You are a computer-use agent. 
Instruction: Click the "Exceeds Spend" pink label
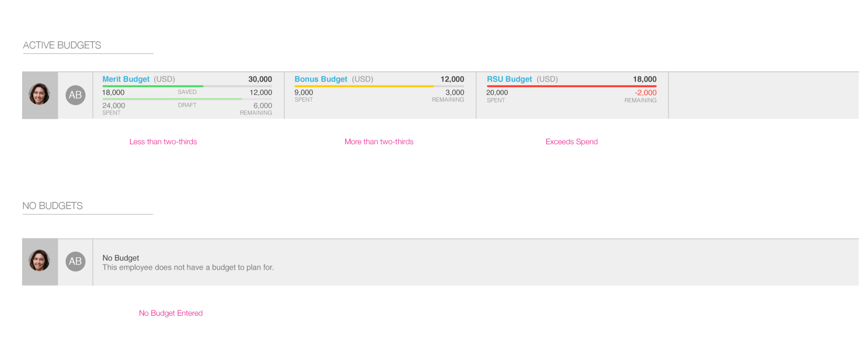point(572,142)
